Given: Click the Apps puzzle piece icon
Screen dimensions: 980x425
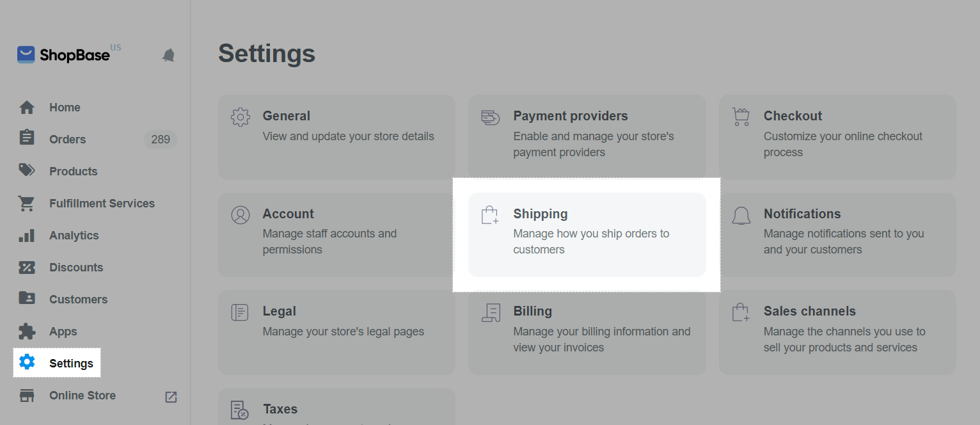Looking at the screenshot, I should coord(27,332).
